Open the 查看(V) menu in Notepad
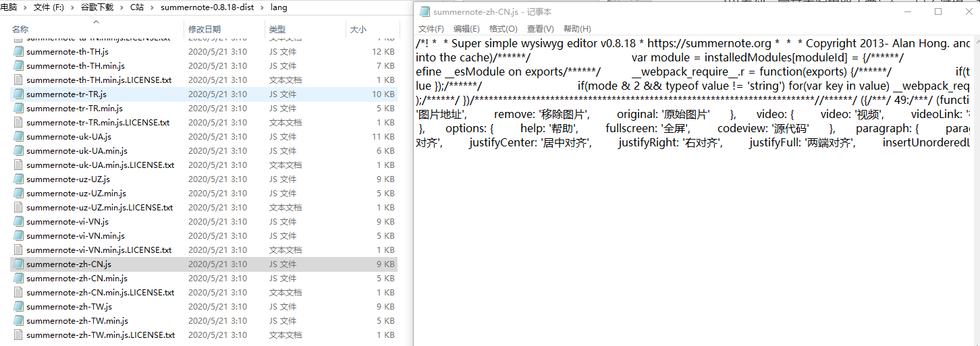 (540, 29)
